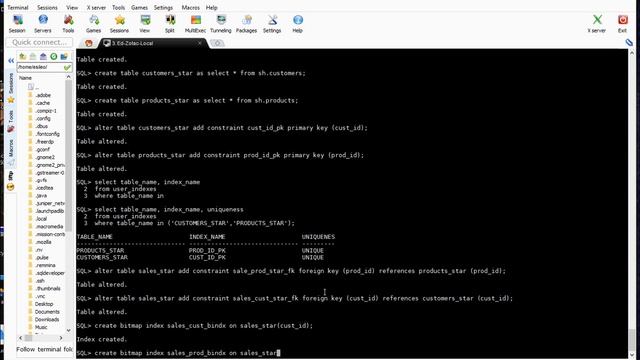Start the X server icon
The height and width of the screenshot is (360, 640).
(x=597, y=24)
